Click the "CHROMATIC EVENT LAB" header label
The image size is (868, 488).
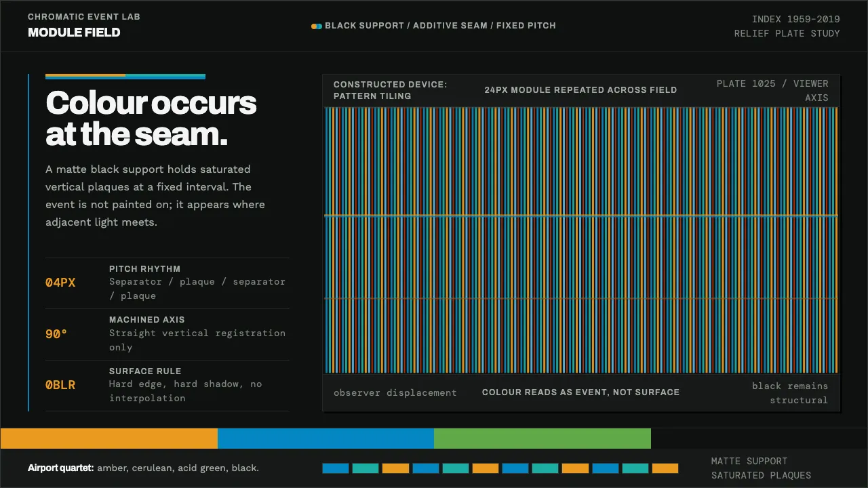[84, 17]
